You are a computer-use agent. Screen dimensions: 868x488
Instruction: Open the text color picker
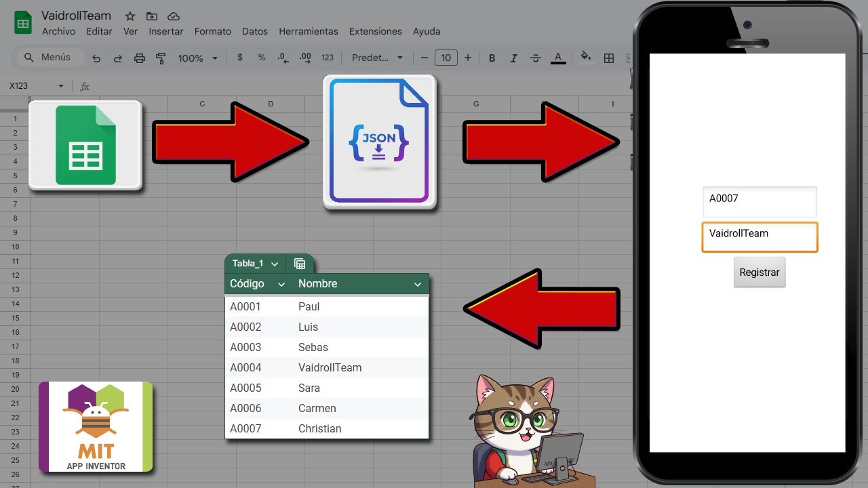[x=558, y=58]
